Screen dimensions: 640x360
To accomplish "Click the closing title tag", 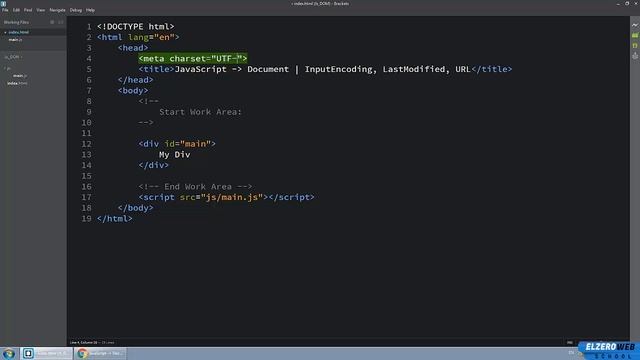I will pyautogui.click(x=492, y=69).
